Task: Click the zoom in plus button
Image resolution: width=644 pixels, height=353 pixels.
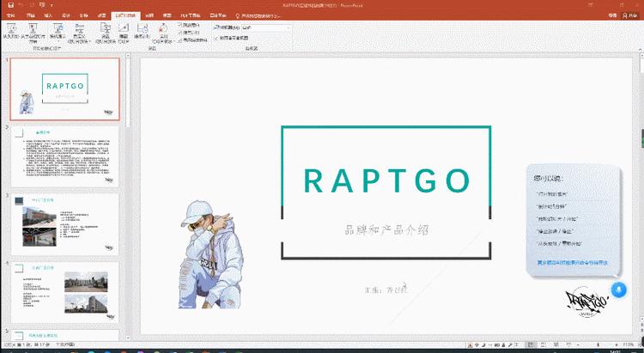Action: click(x=617, y=344)
